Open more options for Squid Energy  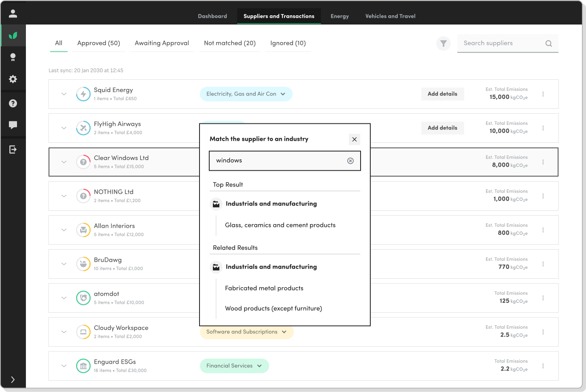[543, 94]
